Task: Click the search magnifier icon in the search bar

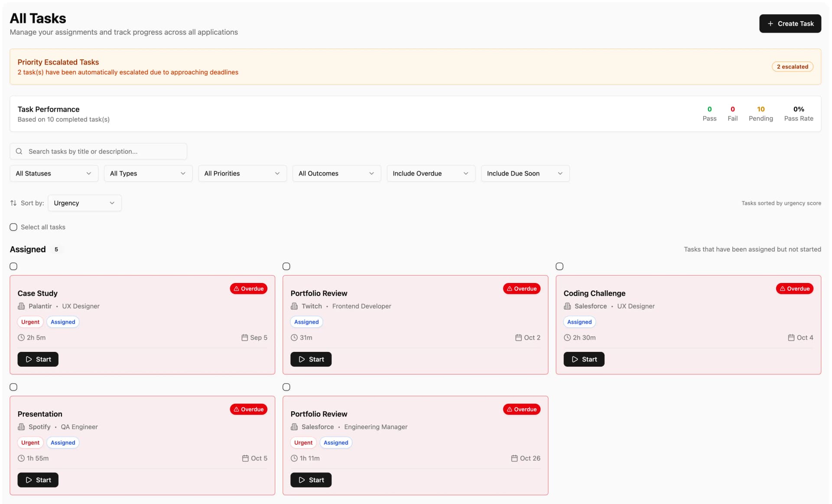Action: (x=19, y=151)
